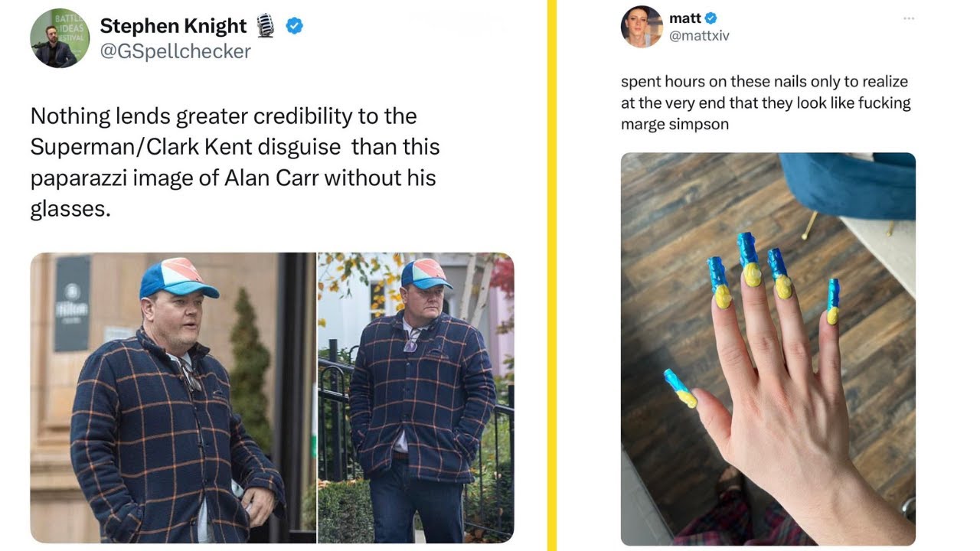Click Stephen Knight's profile avatar
Viewport: 980px width, 551px height.
[60, 38]
